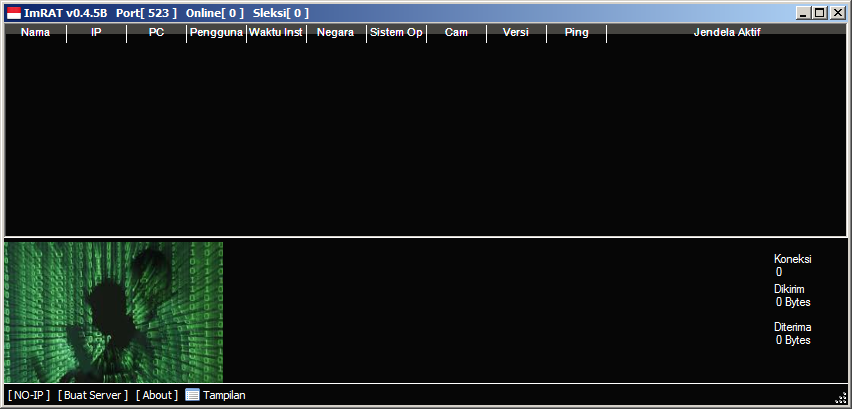Open the NO-IP menu item

click(x=29, y=395)
